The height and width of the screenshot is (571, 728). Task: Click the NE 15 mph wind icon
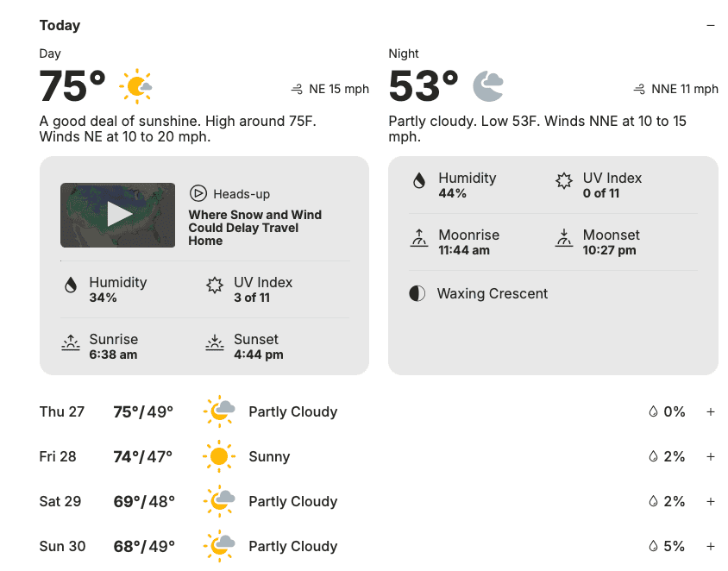(297, 89)
